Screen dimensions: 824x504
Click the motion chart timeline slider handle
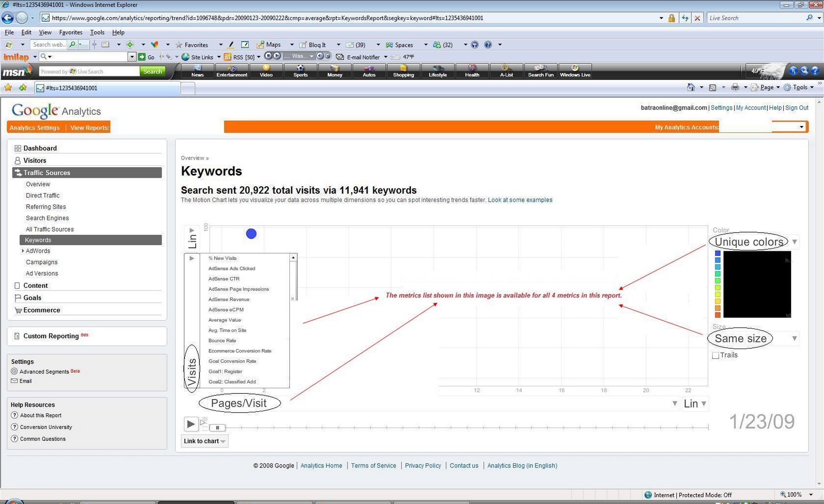tap(217, 428)
